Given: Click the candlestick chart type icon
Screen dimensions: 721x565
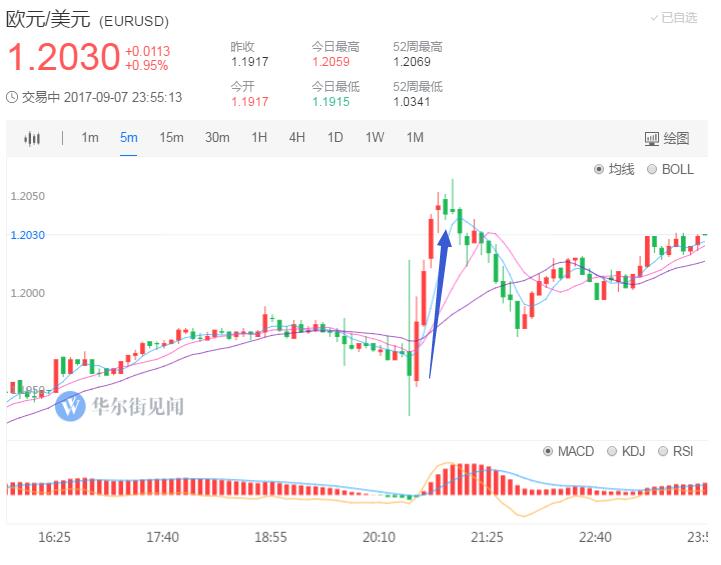Looking at the screenshot, I should pyautogui.click(x=33, y=138).
